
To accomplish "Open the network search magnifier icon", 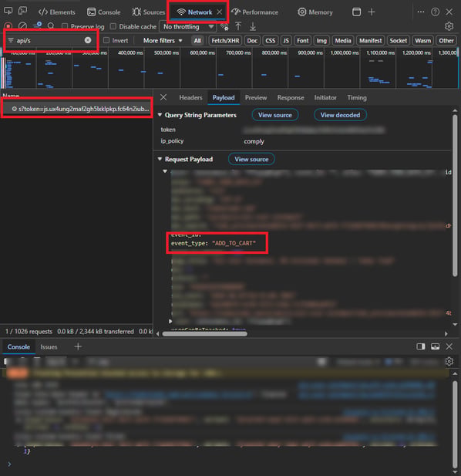I will coord(51,26).
